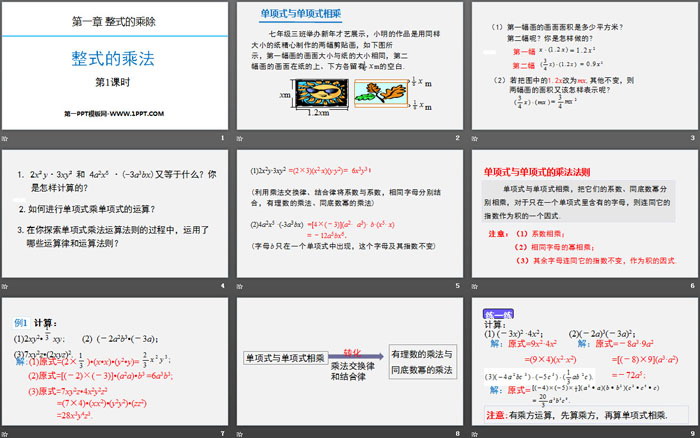Click the animation star icon under slide 5
Viewport: 700px width, 438px height.
coord(241,284)
